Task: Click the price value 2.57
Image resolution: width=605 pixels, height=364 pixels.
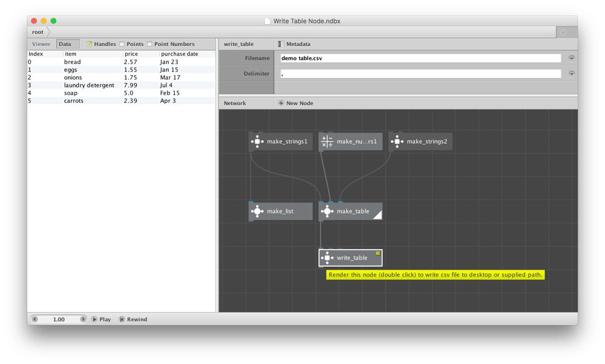Action: click(131, 62)
